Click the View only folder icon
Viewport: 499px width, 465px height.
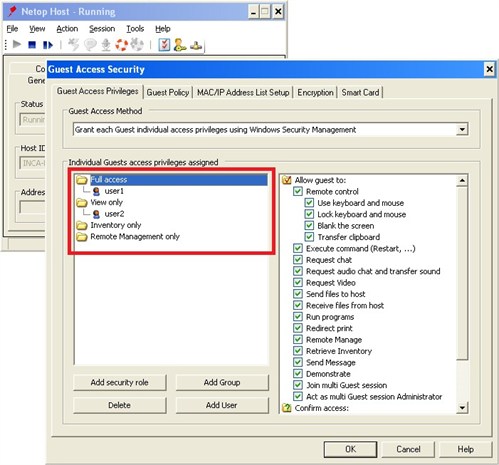pyautogui.click(x=81, y=203)
